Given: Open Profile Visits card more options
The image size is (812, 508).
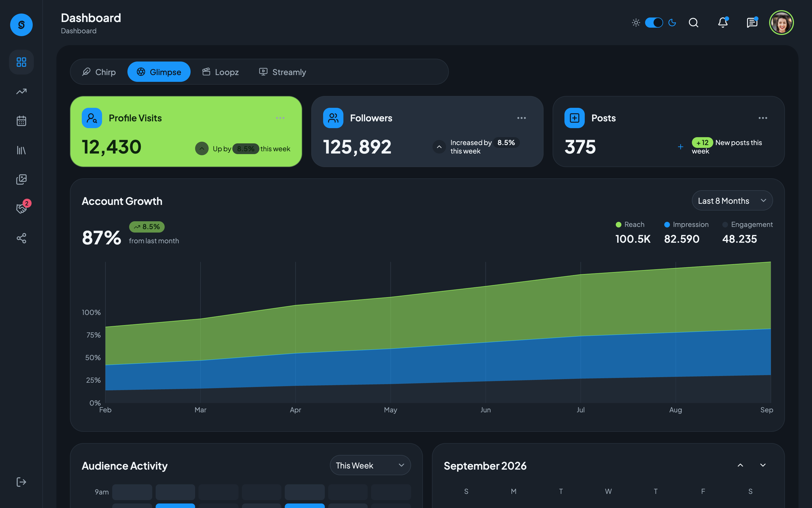Looking at the screenshot, I should click(x=280, y=118).
